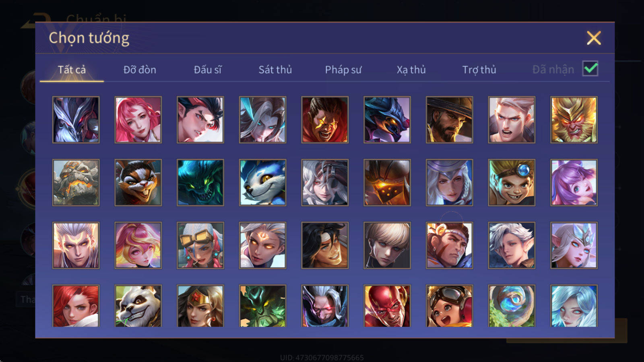Viewport: 644px width, 362px height.
Task: Open the Sát thủ tab
Action: [x=275, y=70]
